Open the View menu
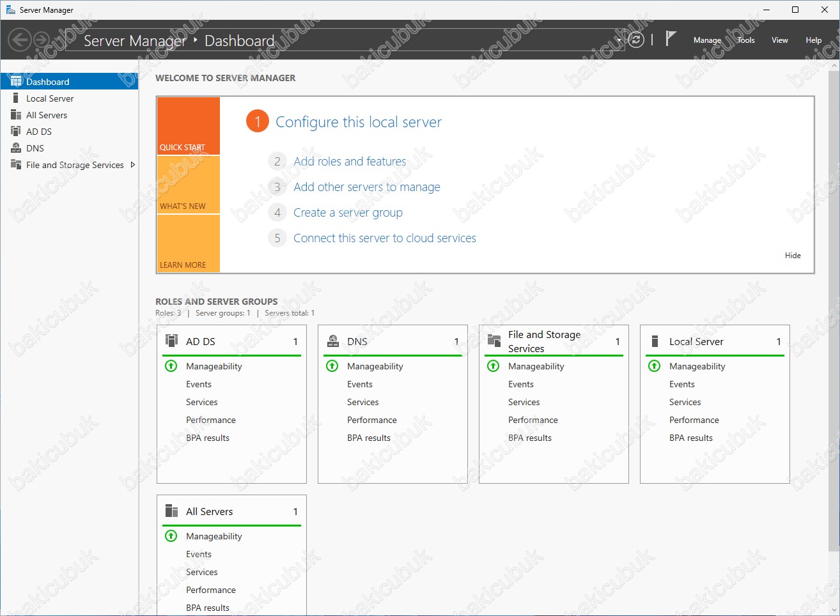Screen dimensions: 840x616 tap(780, 40)
